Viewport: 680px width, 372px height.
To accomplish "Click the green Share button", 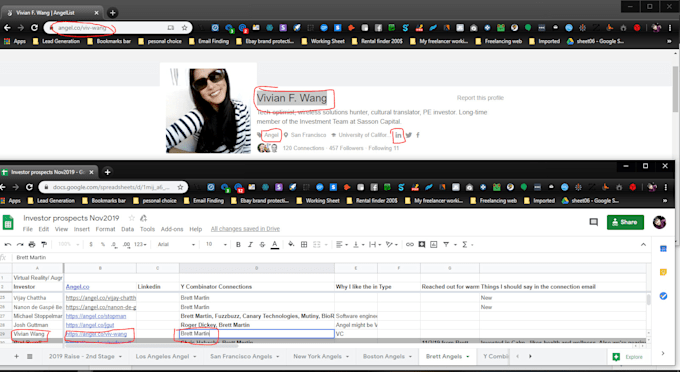I will click(x=625, y=222).
